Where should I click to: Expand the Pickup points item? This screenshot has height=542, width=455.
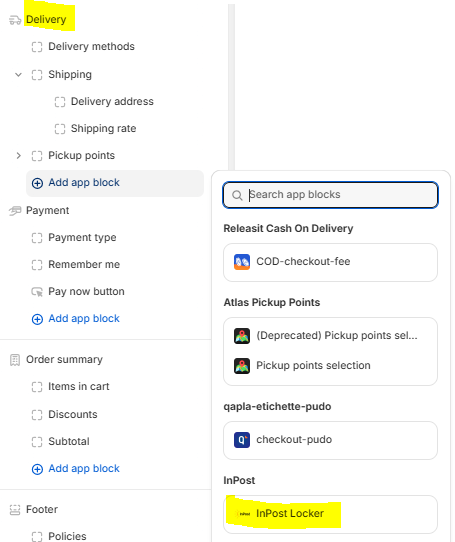click(x=18, y=156)
